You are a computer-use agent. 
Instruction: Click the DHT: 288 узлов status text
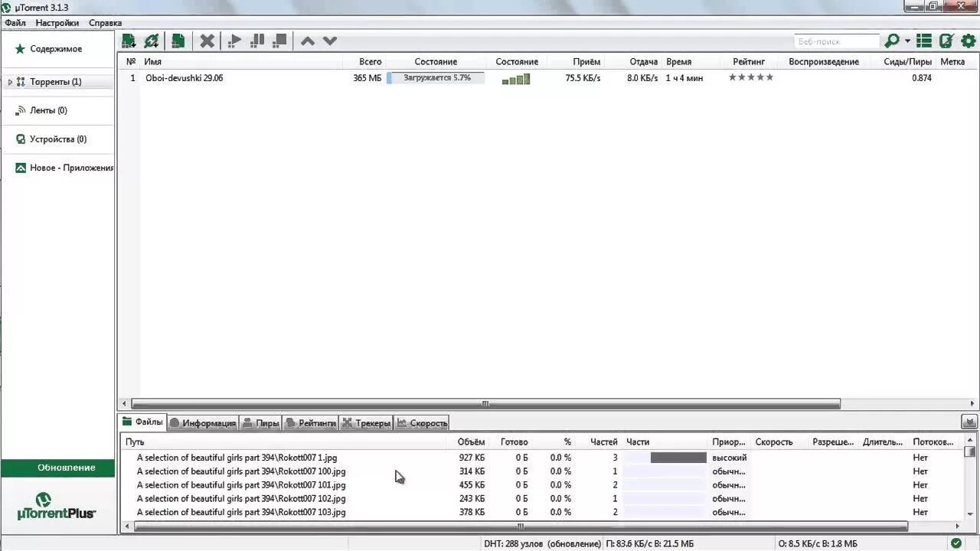(x=542, y=543)
